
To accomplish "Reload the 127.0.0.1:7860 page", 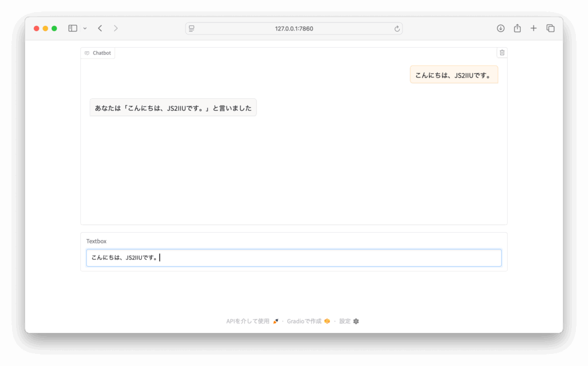I will click(x=397, y=28).
